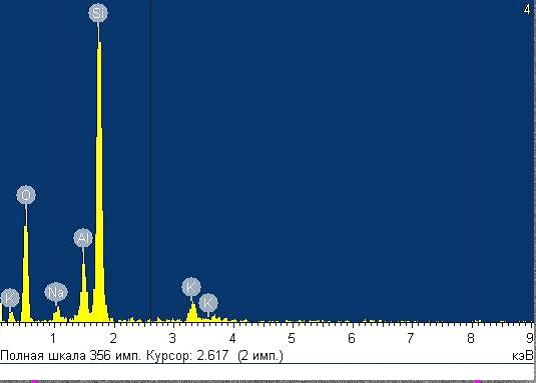Click the vertical cursor line at 2.617
This screenshot has height=383, width=536.
pyautogui.click(x=150, y=161)
